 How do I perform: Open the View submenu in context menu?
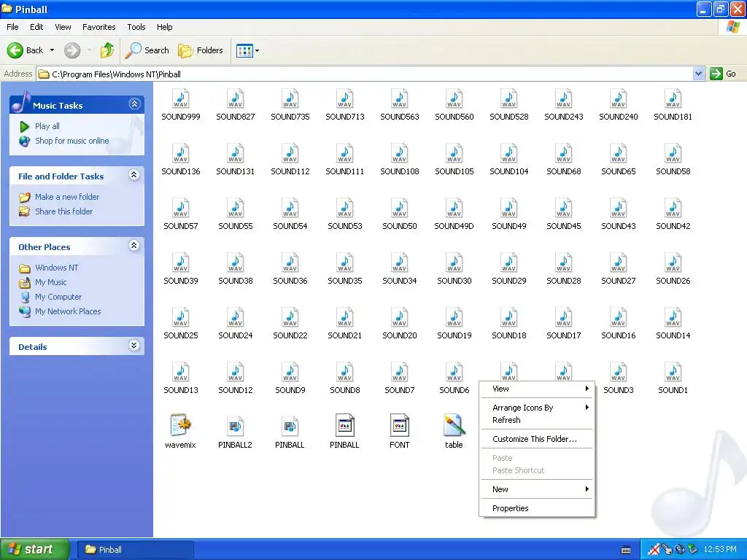(536, 389)
